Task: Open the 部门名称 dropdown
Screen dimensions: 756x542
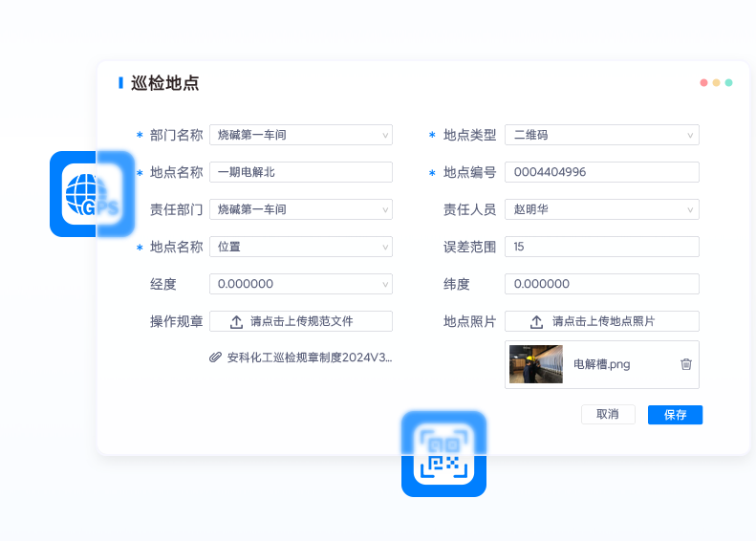Action: [300, 135]
